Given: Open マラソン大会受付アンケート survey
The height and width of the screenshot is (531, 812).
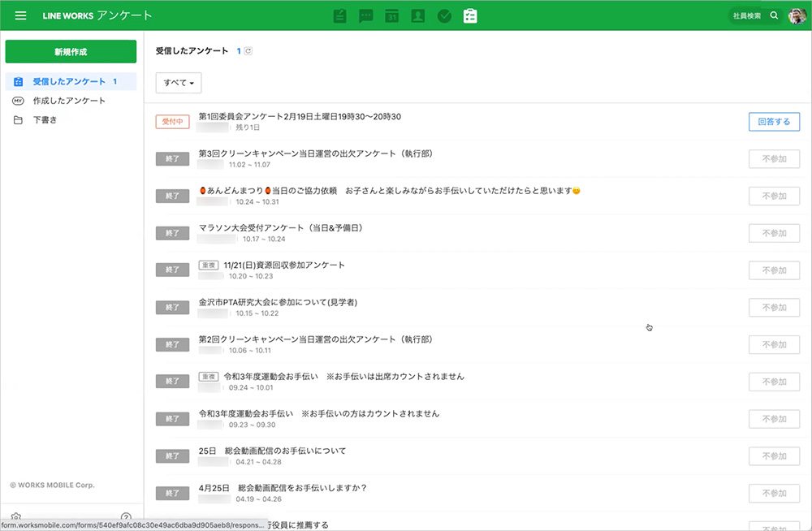Looking at the screenshot, I should (x=280, y=228).
